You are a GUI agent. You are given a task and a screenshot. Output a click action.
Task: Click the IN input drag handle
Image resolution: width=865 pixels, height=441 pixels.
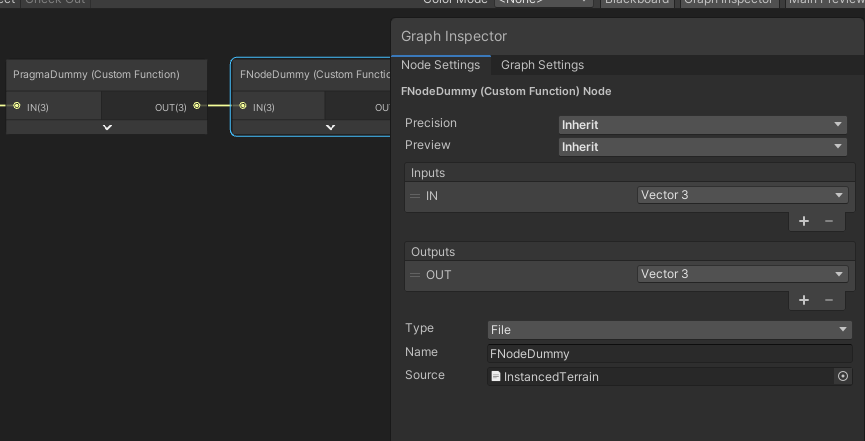click(415, 196)
